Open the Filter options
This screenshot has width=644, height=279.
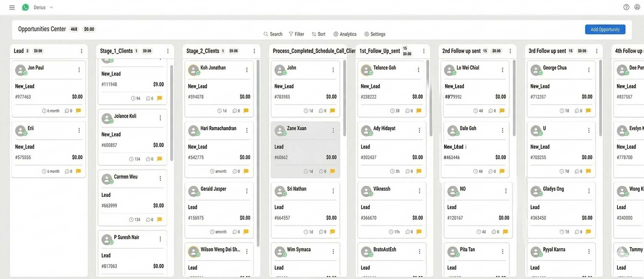tap(291, 34)
